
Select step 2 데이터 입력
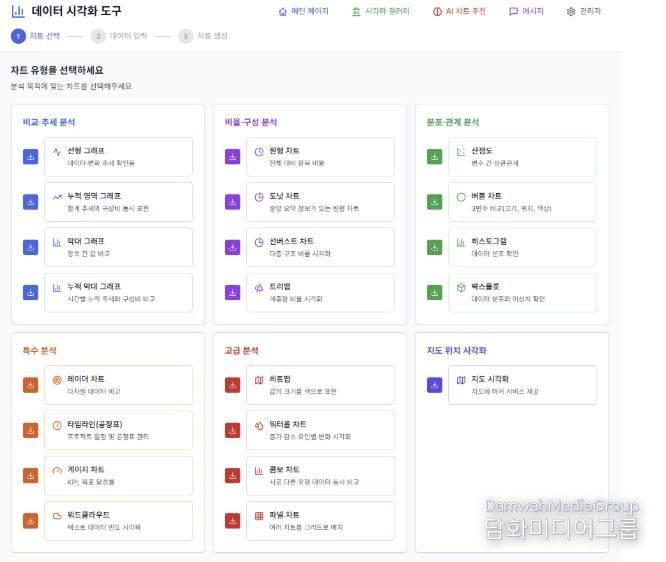[x=119, y=36]
